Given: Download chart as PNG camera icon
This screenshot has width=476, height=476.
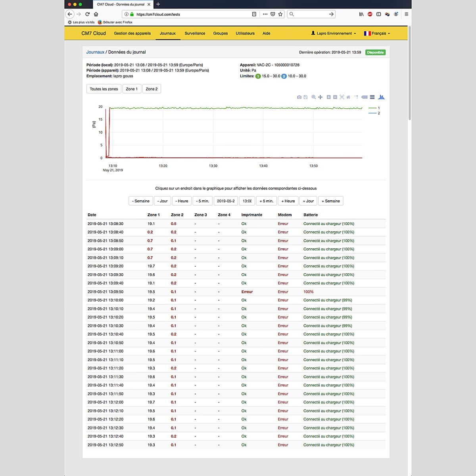Looking at the screenshot, I should (x=299, y=97).
